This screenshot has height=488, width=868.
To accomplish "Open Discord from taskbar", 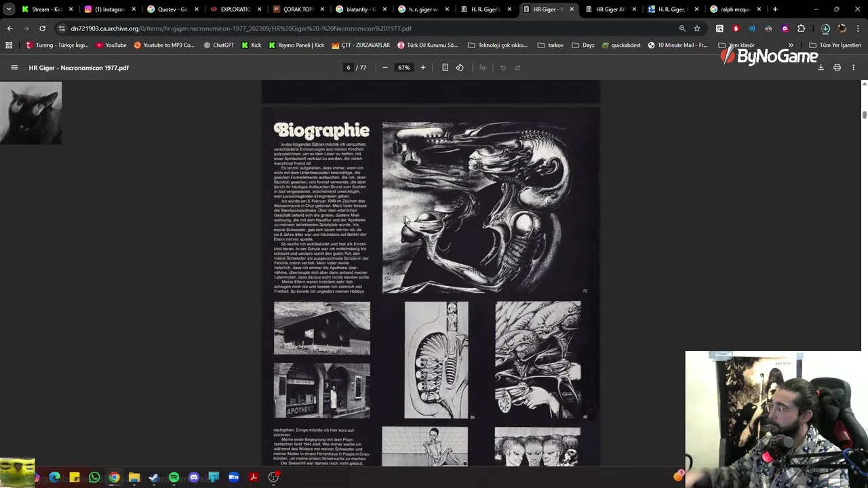I will point(194,477).
